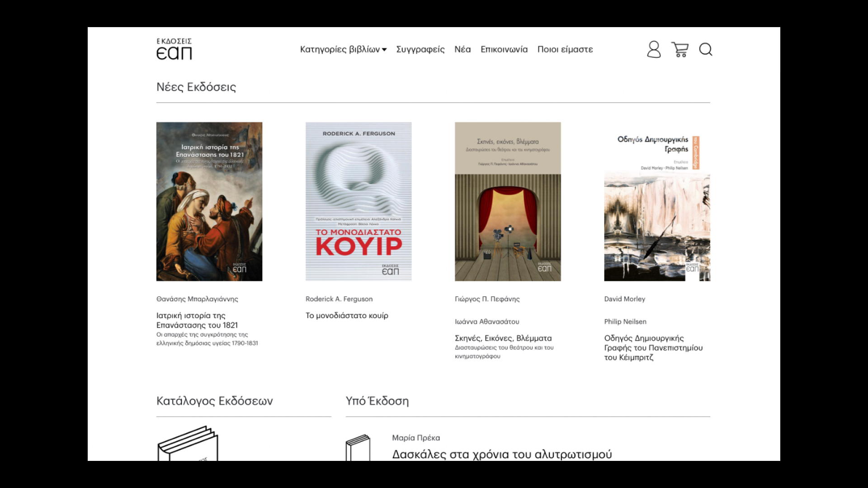Click the Κατάλογος Εκδόσεων heading

pos(215,401)
